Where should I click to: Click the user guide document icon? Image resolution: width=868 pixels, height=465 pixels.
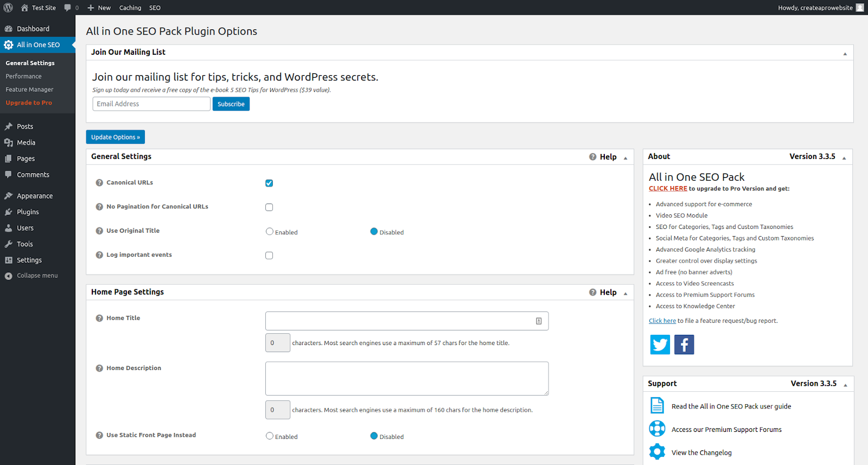coord(657,405)
